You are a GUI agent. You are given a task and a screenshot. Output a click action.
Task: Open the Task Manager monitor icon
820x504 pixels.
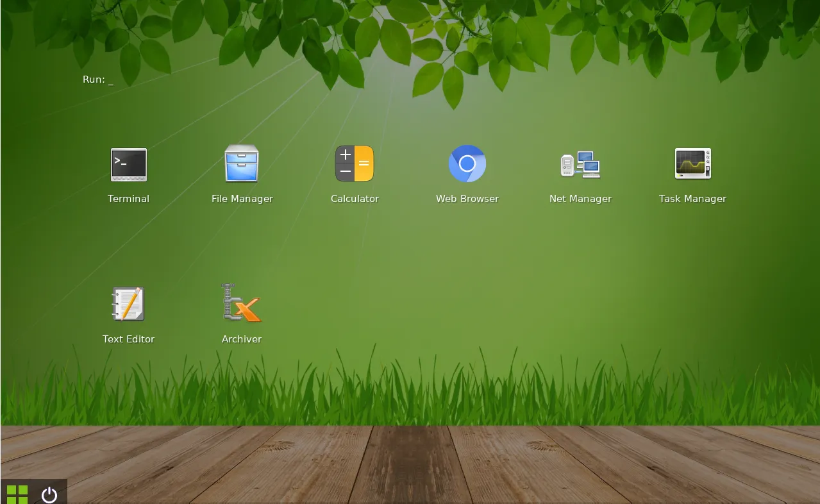pos(692,164)
